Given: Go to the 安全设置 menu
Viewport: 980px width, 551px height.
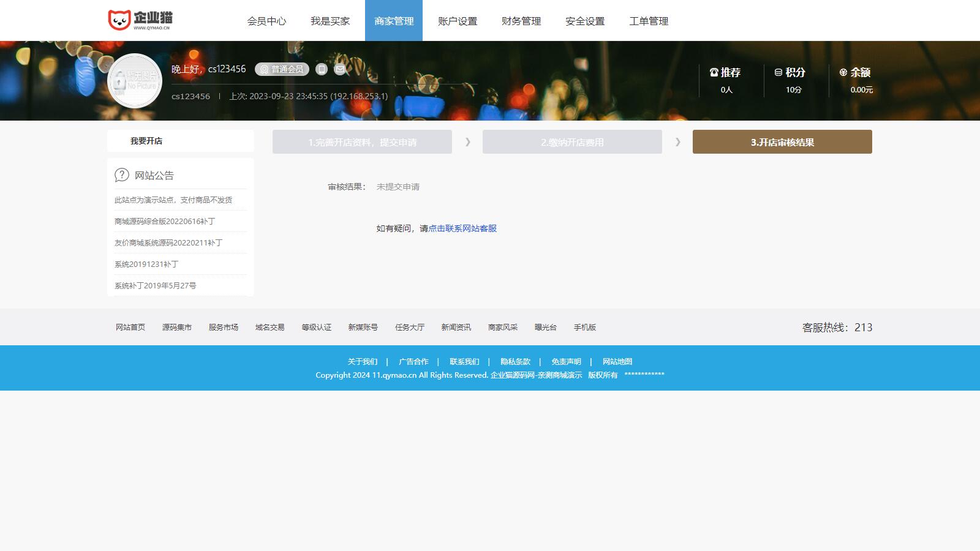Looking at the screenshot, I should tap(585, 21).
